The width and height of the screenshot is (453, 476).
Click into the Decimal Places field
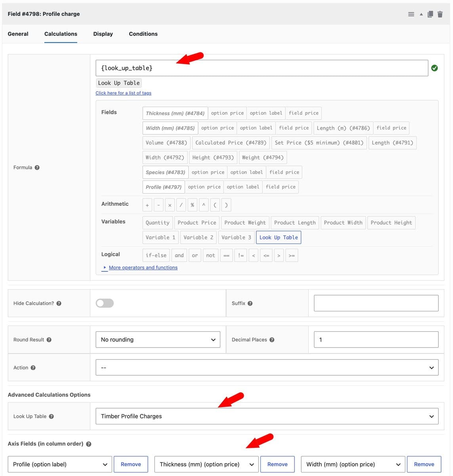tap(376, 340)
